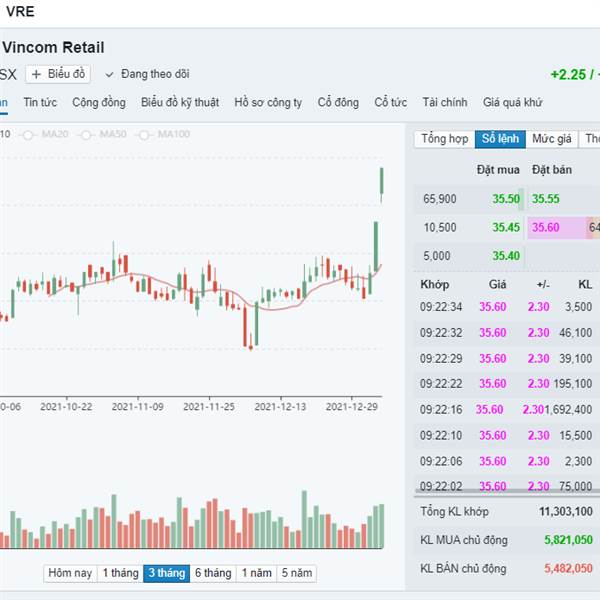Set chart range to 1 tháng
Image resolution: width=600 pixels, height=600 pixels.
coord(121,573)
